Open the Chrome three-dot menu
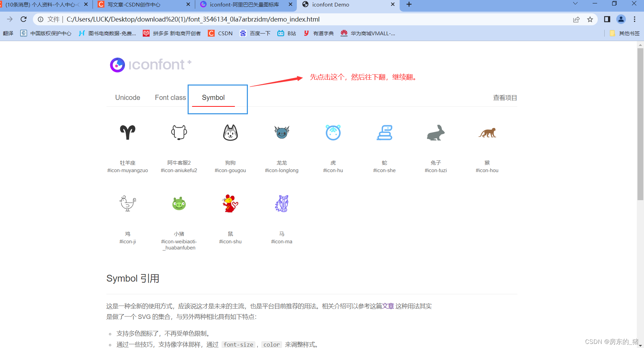The width and height of the screenshot is (644, 348). [x=634, y=19]
